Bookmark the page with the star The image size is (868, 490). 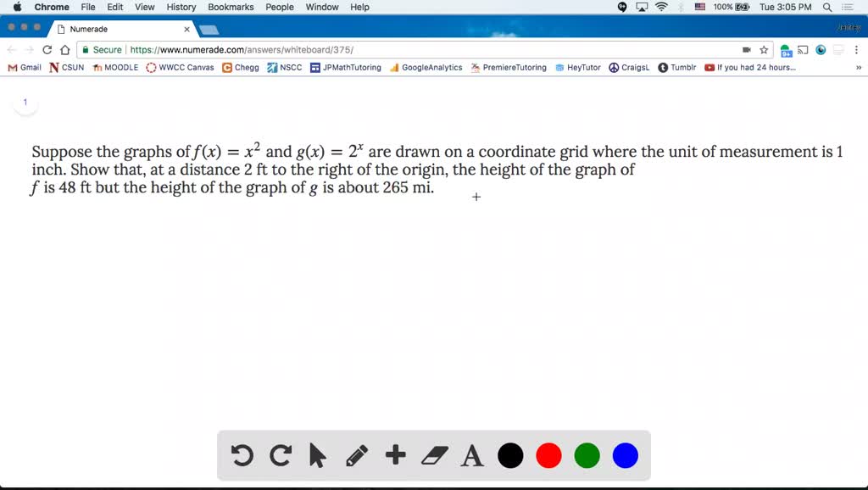[765, 50]
